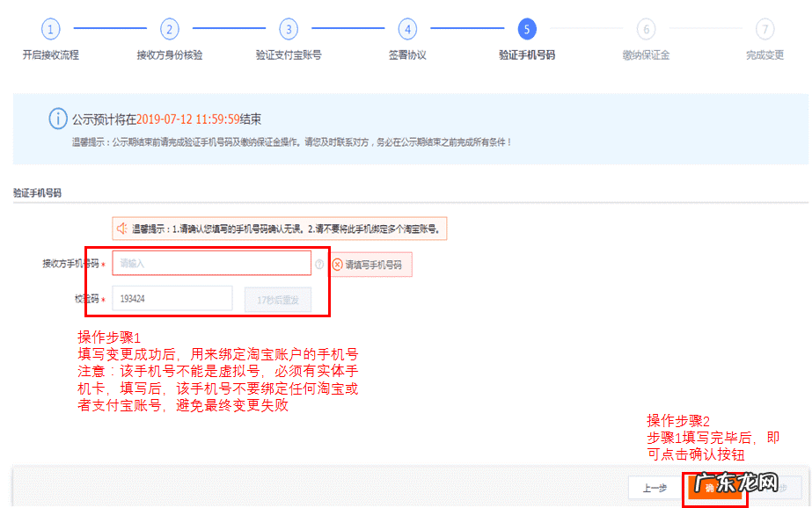Select step circle 3 验证支付宝账号
This screenshot has height=508, width=812.
tap(289, 29)
